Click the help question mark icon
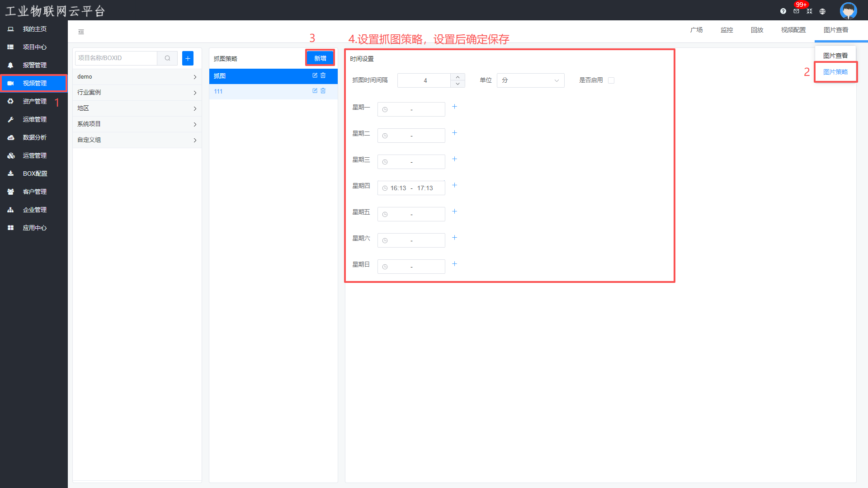This screenshot has height=488, width=868. coord(783,11)
